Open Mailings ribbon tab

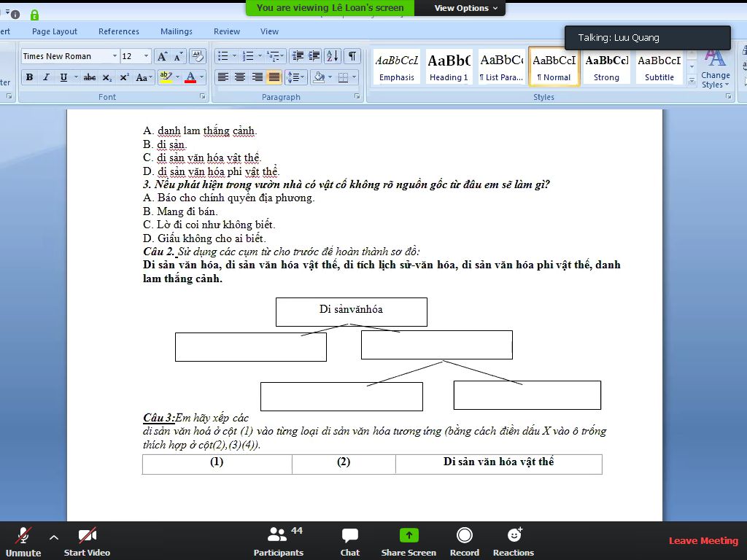click(177, 31)
